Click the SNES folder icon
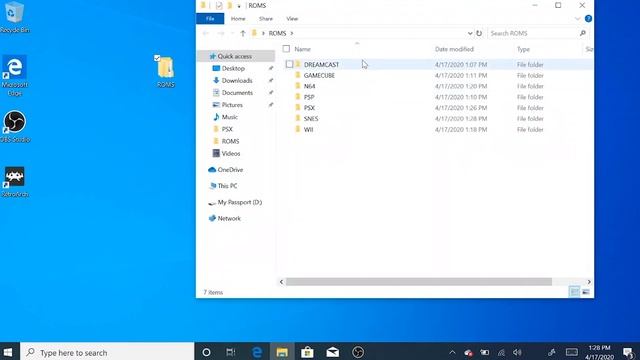 coord(298,118)
